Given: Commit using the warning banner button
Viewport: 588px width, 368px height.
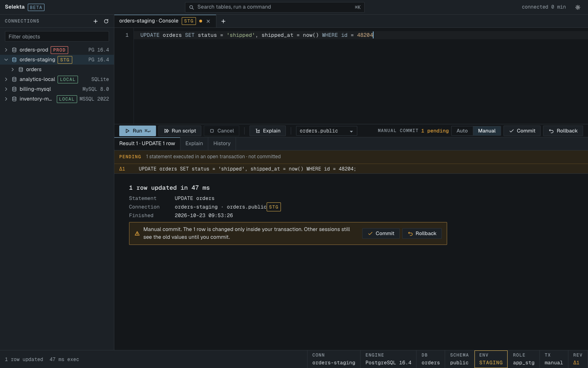Looking at the screenshot, I should point(381,233).
